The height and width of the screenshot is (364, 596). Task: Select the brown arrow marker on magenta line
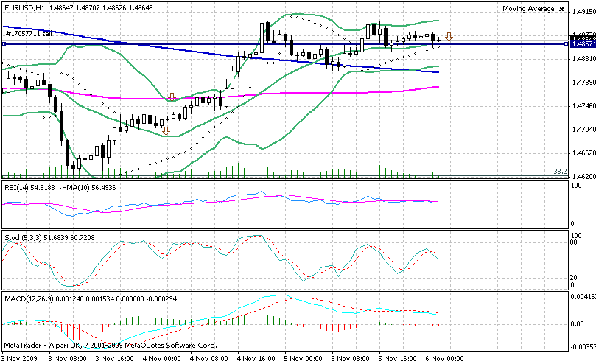point(172,97)
